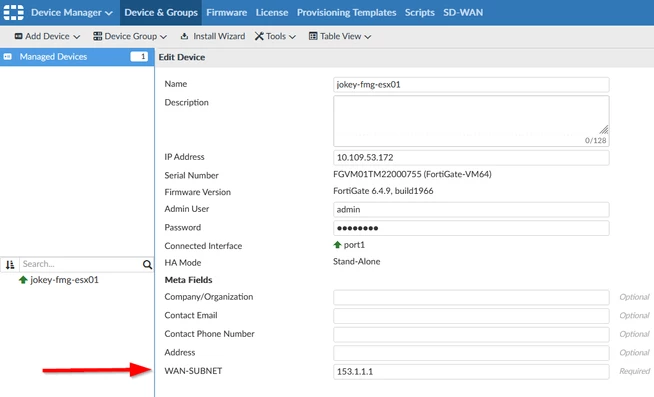This screenshot has width=654, height=397.
Task: Open the Table View dropdown
Action: (x=340, y=36)
